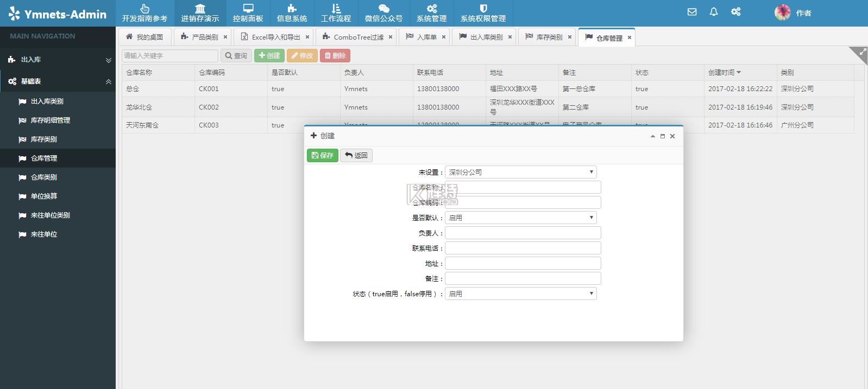
Task: Click the 仓库名称 column header
Action: coord(158,72)
